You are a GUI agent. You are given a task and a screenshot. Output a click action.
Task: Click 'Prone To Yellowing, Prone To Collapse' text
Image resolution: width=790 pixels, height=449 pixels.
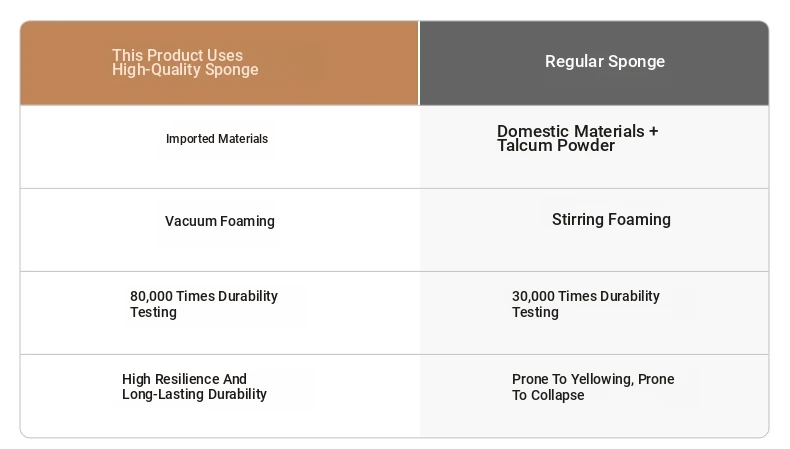[x=592, y=387]
